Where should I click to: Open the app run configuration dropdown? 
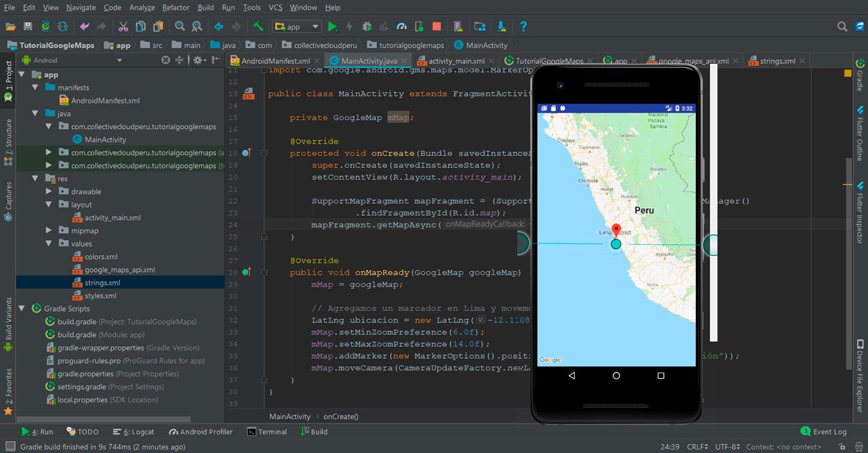[297, 26]
